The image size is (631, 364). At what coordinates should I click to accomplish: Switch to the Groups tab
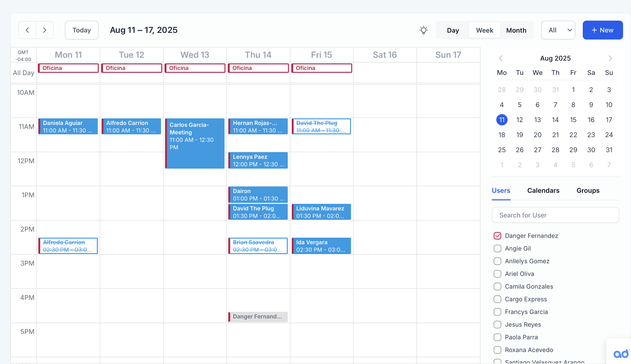[588, 190]
